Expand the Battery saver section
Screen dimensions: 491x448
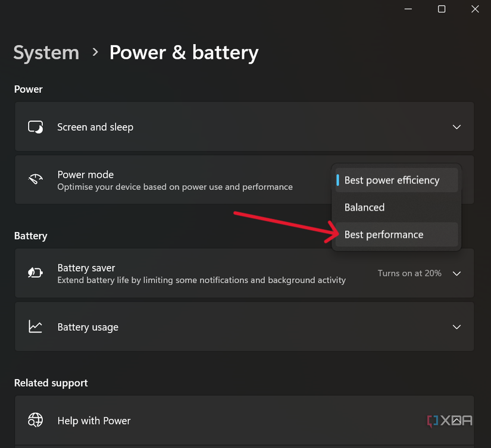point(456,273)
